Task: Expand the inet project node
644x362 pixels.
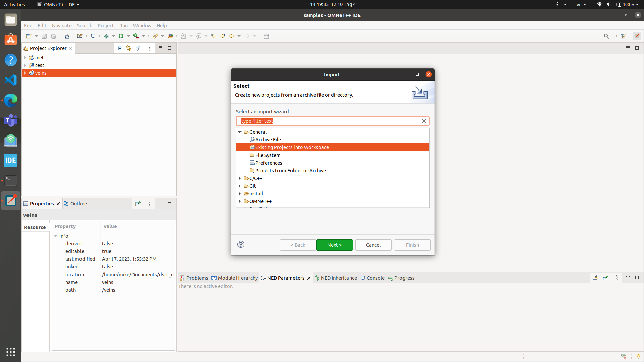Action: [25, 58]
